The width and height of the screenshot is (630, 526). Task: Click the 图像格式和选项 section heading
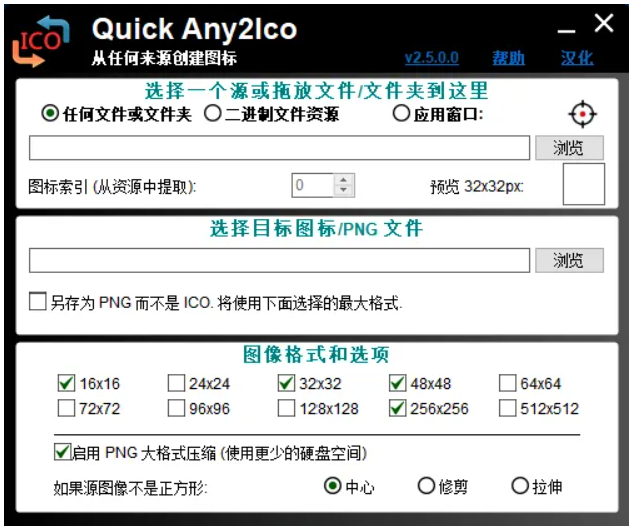tap(316, 355)
